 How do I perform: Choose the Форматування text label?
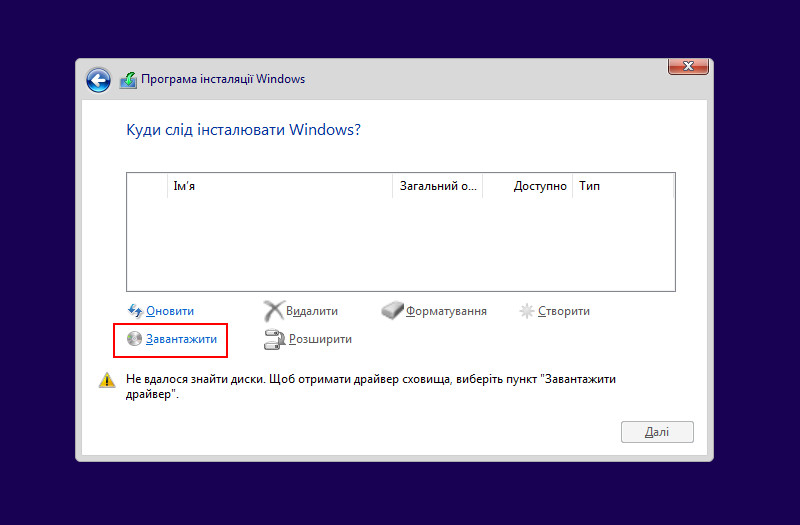pos(446,311)
